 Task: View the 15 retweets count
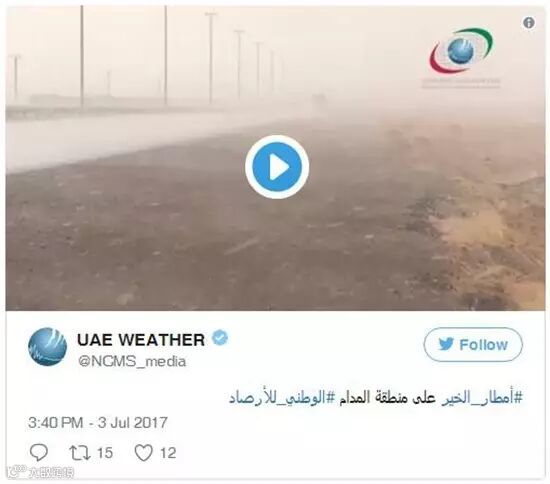click(x=105, y=453)
